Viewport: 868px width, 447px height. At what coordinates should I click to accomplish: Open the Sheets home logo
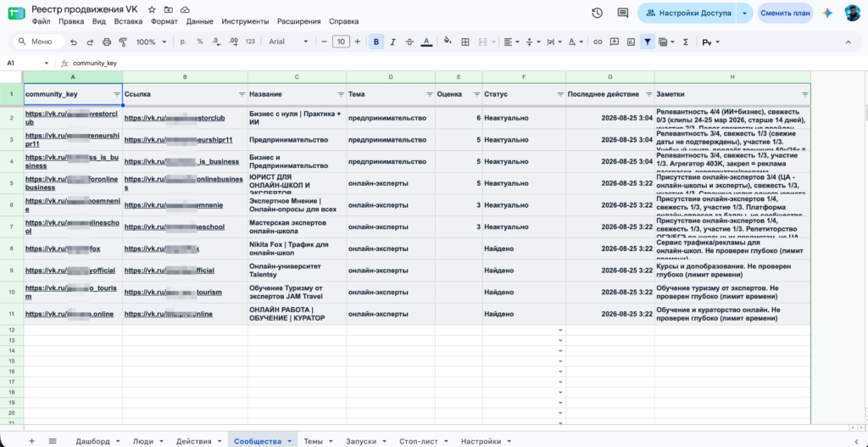(16, 14)
